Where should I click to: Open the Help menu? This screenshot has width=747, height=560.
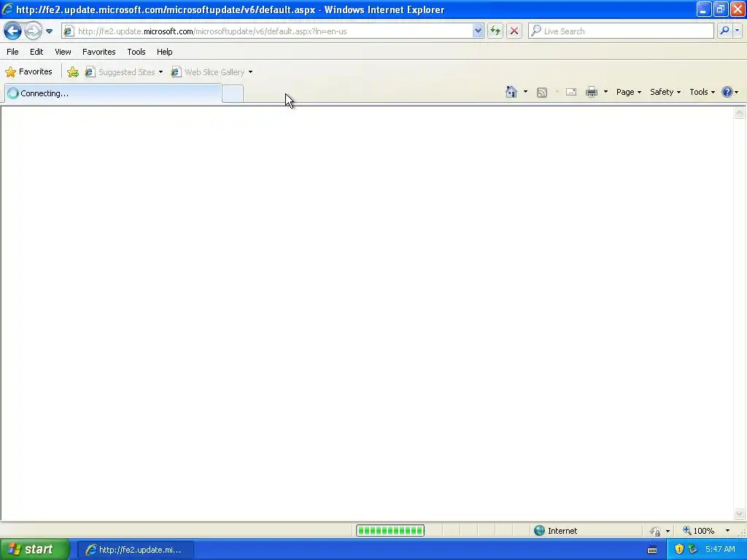click(164, 52)
